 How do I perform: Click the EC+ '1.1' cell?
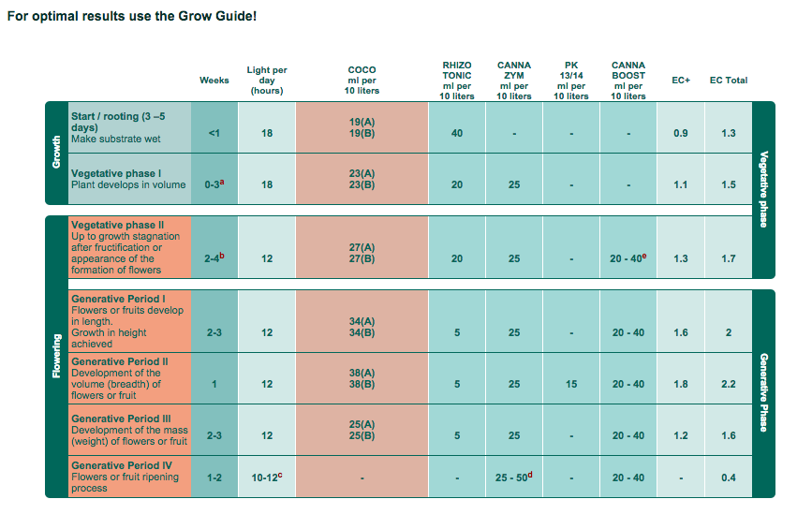tap(681, 179)
